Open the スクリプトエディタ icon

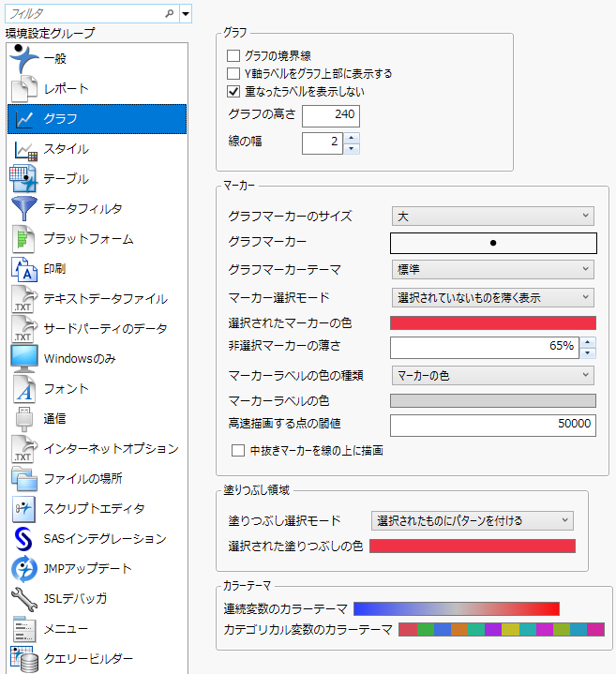click(23, 509)
